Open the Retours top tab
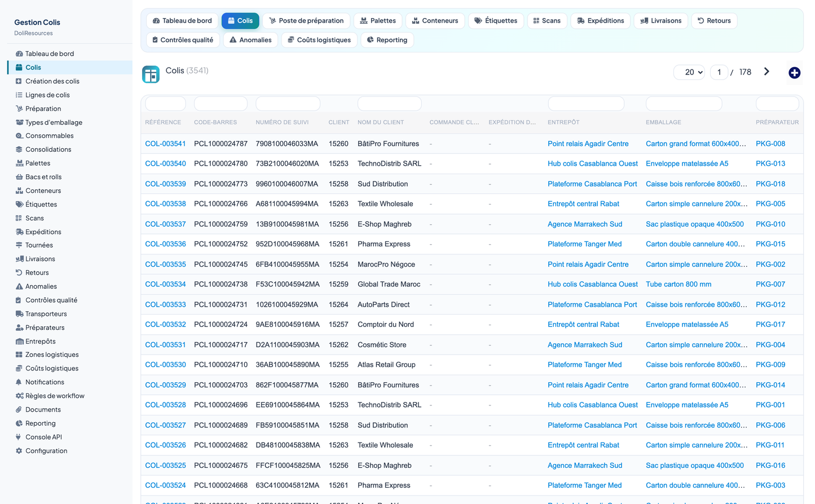This screenshot has width=815, height=504. [714, 21]
